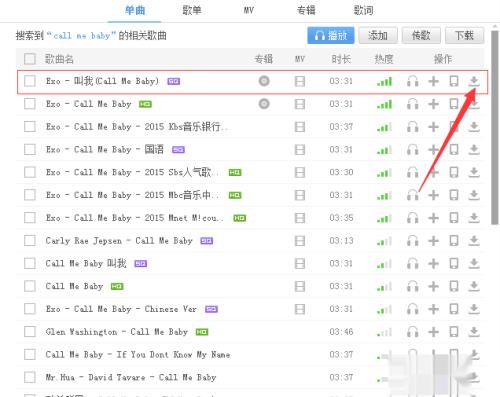This screenshot has width=500, height=397.
Task: Send Glen Washington song to phone icon
Action: (x=454, y=332)
